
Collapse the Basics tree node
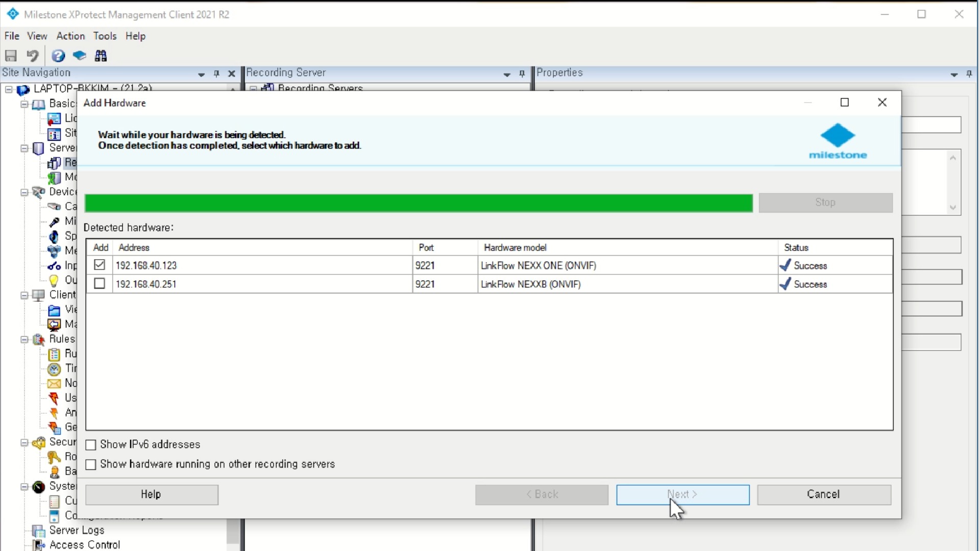tap(24, 104)
